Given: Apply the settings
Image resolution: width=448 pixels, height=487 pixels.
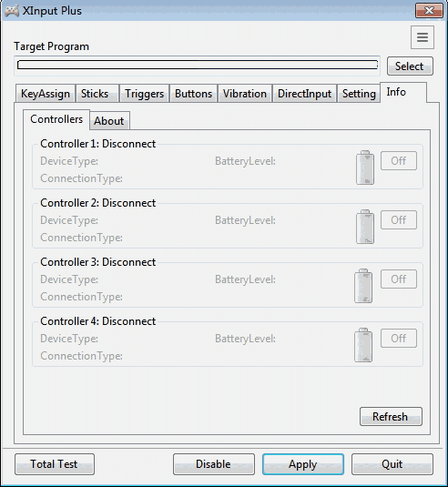Looking at the screenshot, I should (303, 464).
